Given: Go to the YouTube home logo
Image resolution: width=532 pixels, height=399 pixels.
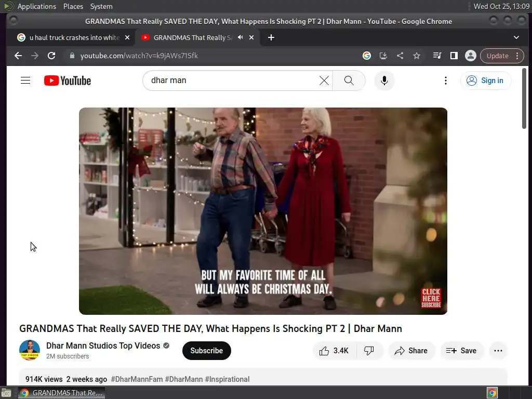Looking at the screenshot, I should pos(68,81).
